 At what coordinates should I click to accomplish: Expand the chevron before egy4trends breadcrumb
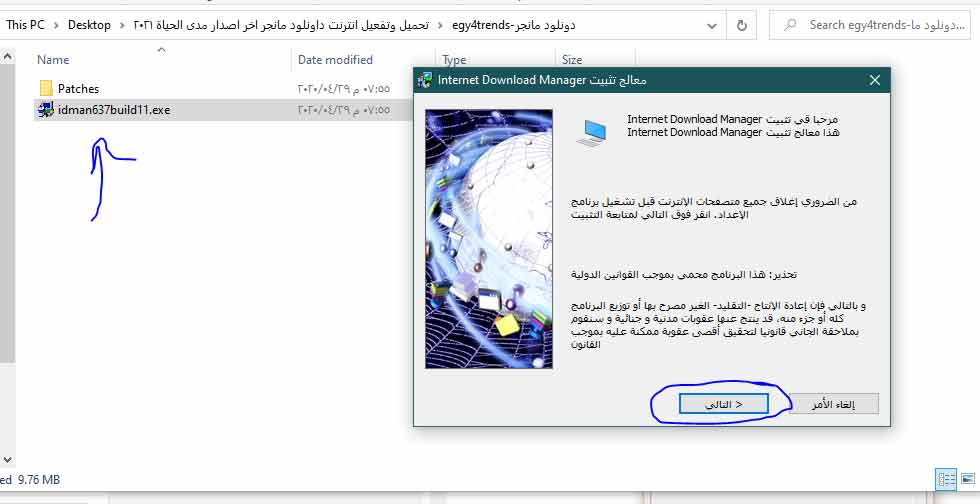point(441,26)
